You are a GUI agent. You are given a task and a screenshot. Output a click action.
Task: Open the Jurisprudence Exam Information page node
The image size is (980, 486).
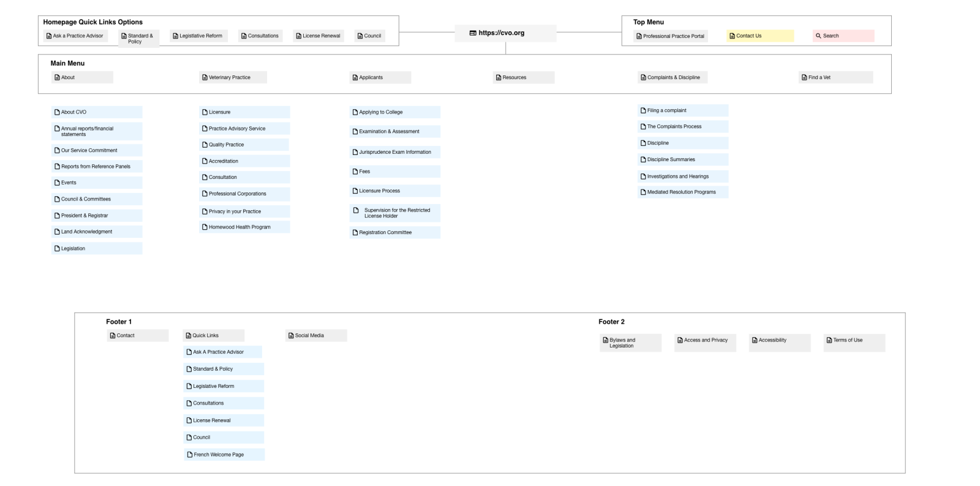tap(394, 152)
